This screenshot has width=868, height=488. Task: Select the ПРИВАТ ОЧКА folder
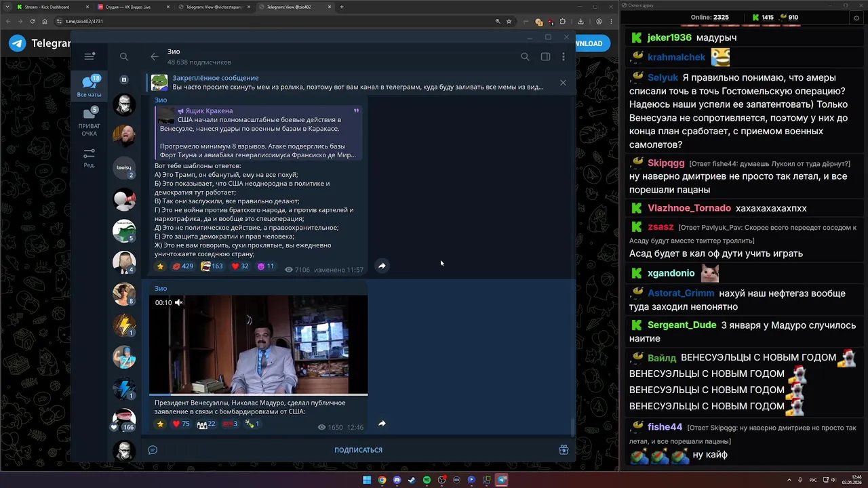click(89, 122)
